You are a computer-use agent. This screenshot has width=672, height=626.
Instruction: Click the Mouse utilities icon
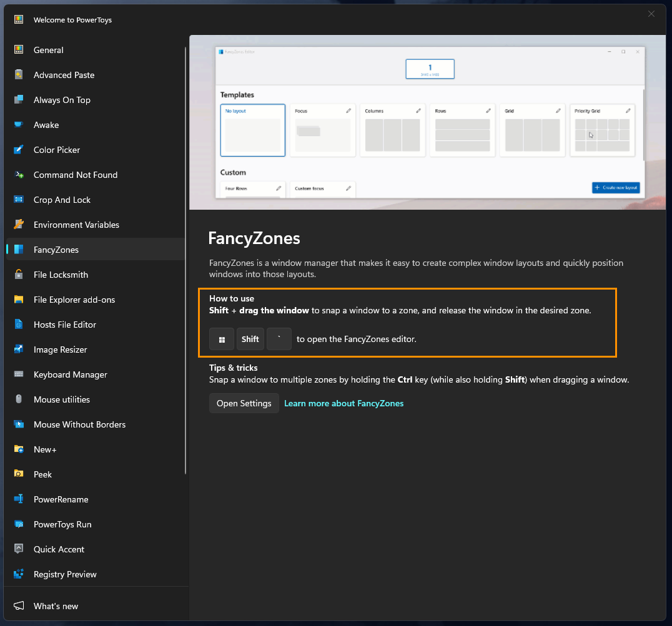click(19, 399)
